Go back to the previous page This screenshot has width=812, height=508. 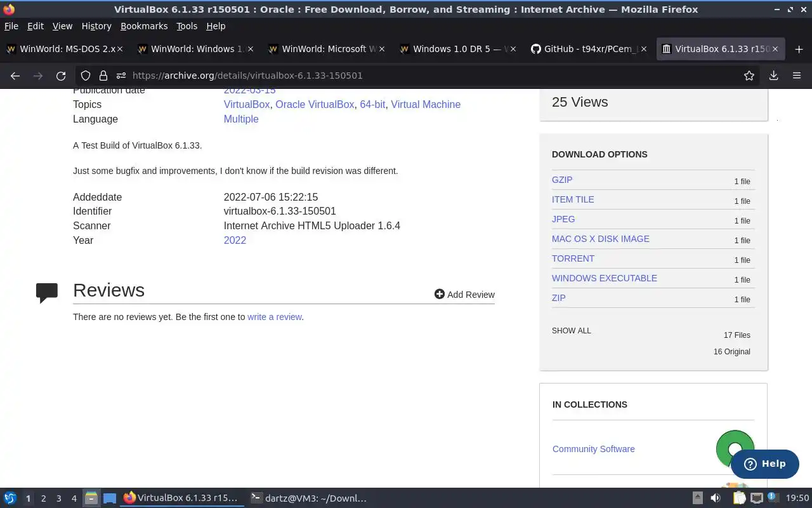(15, 76)
